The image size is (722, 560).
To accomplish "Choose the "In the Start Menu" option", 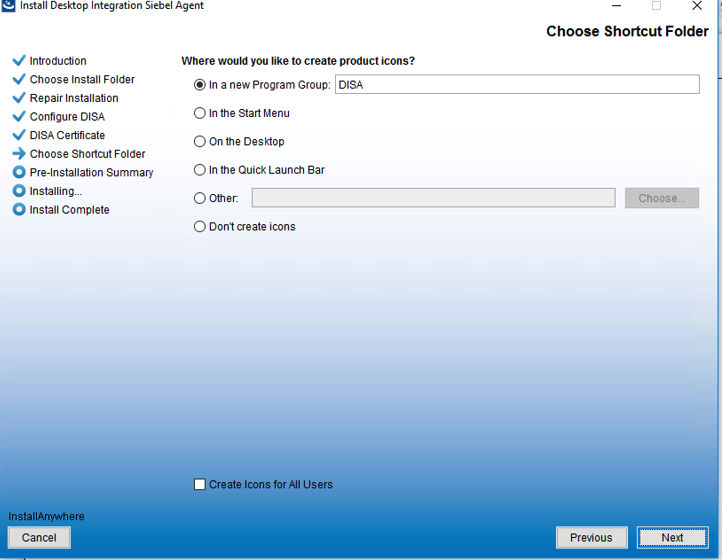I will pos(199,113).
